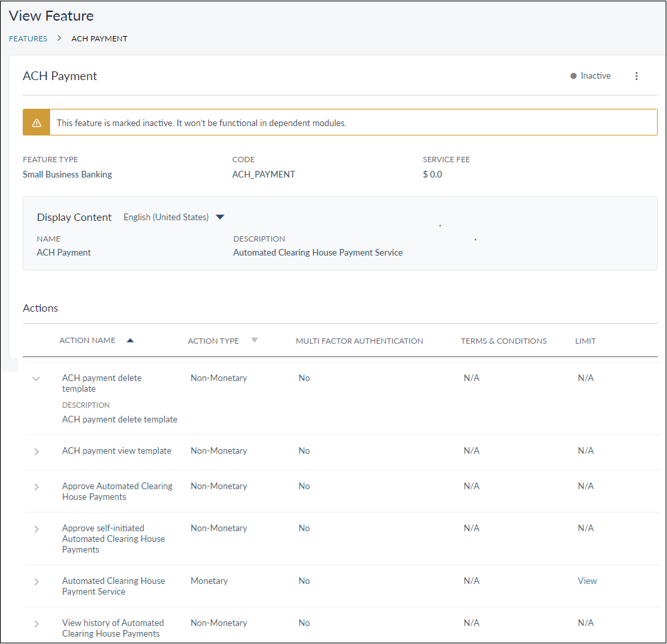Click the Limit column header
Screen dimensions: 667x644
(585, 341)
